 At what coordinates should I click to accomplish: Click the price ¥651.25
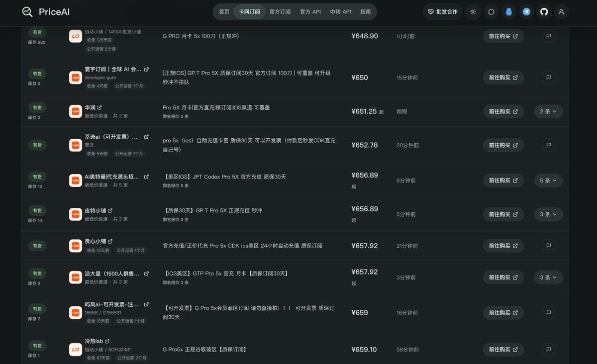(364, 111)
